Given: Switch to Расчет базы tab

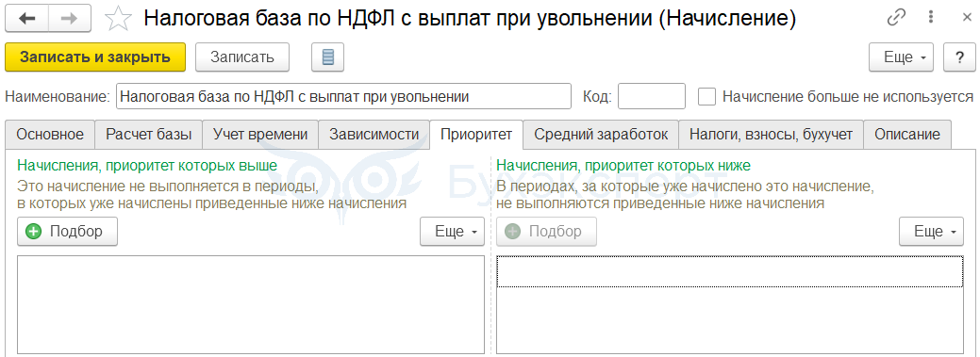Looking at the screenshot, I should 148,134.
